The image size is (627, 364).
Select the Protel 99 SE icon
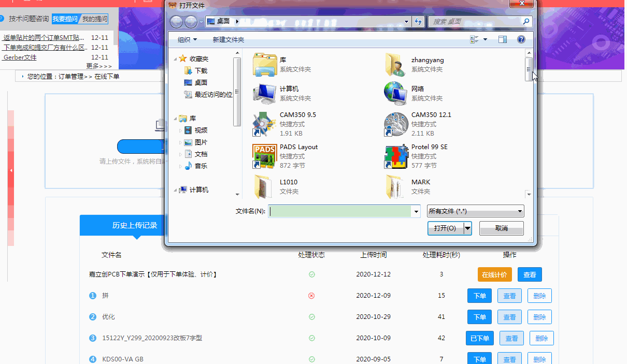[x=396, y=156]
